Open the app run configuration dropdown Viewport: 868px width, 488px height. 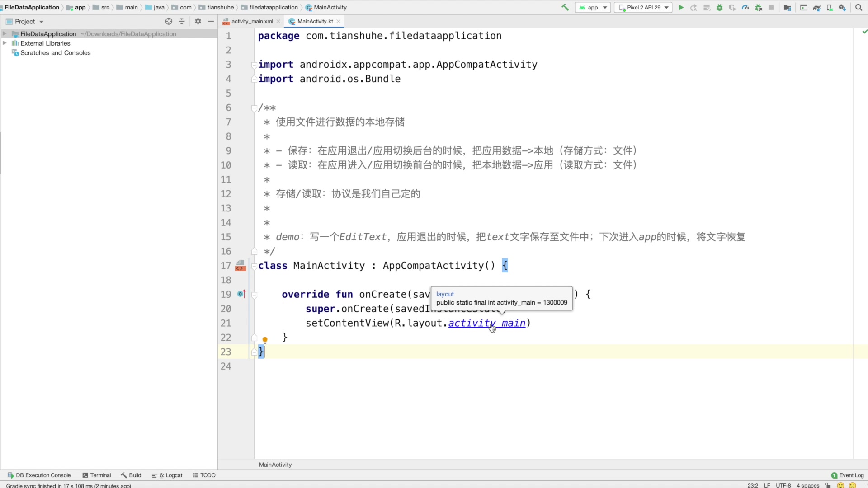pyautogui.click(x=593, y=7)
